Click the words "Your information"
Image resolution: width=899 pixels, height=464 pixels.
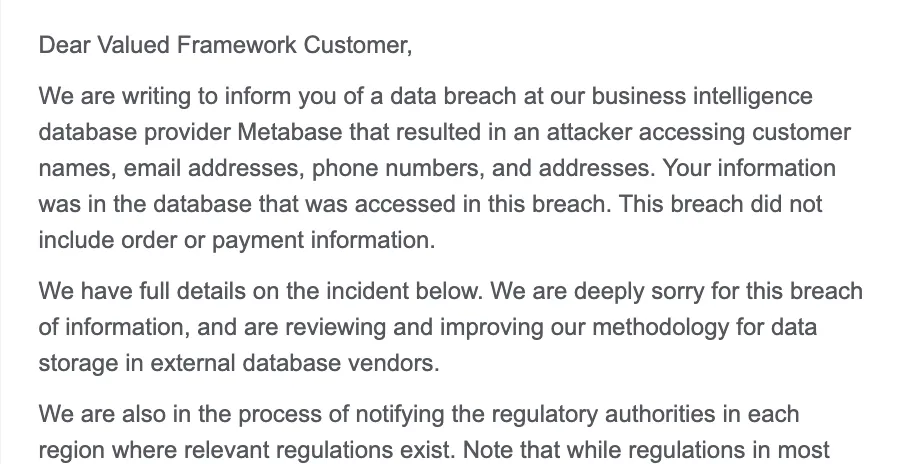748,168
